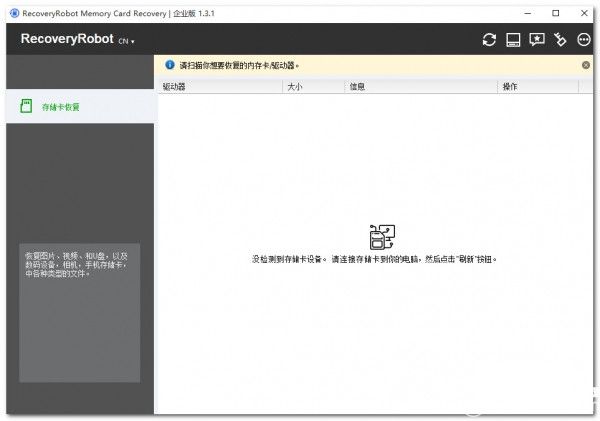This screenshot has width=600, height=421.
Task: Click the 操作 column header
Action: point(538,86)
